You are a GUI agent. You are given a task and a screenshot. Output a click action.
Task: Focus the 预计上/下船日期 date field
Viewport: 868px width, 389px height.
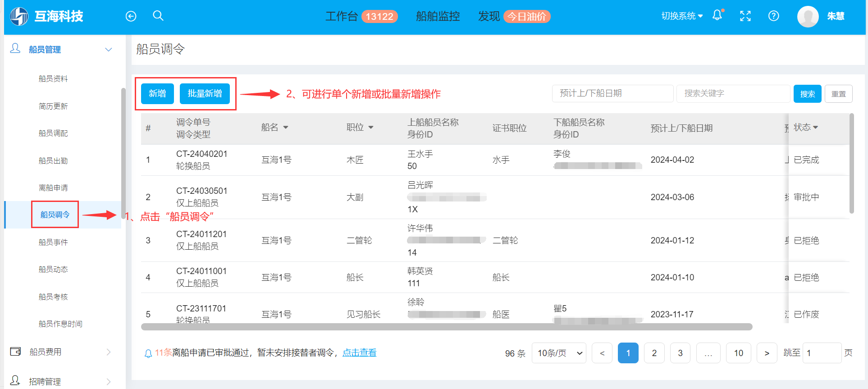pos(612,93)
